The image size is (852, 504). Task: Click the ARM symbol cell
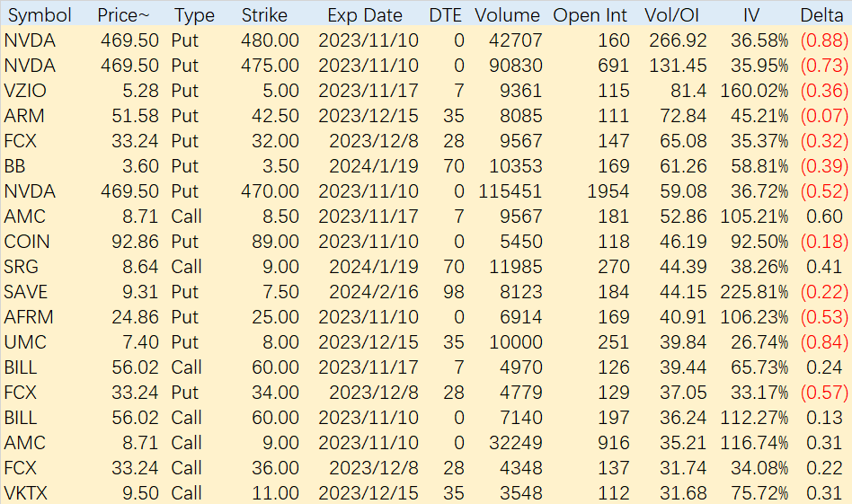click(x=24, y=116)
